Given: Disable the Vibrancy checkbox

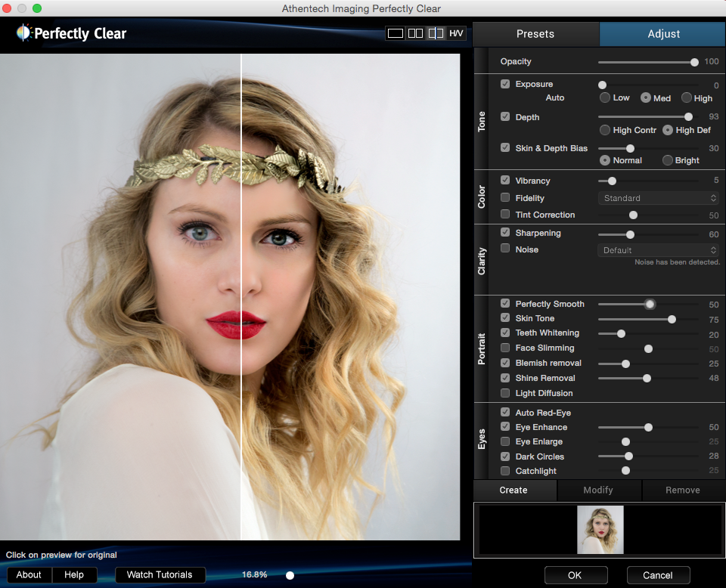Looking at the screenshot, I should [x=505, y=180].
